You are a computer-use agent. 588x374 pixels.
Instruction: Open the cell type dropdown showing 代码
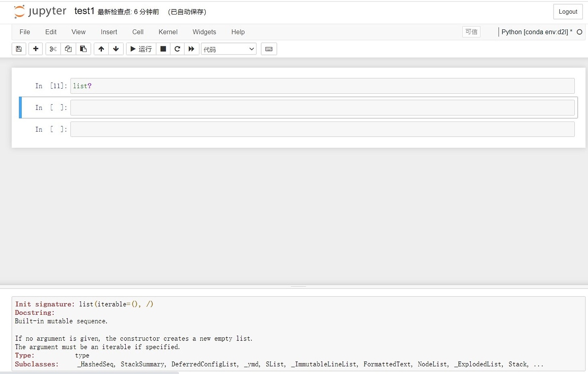point(228,49)
